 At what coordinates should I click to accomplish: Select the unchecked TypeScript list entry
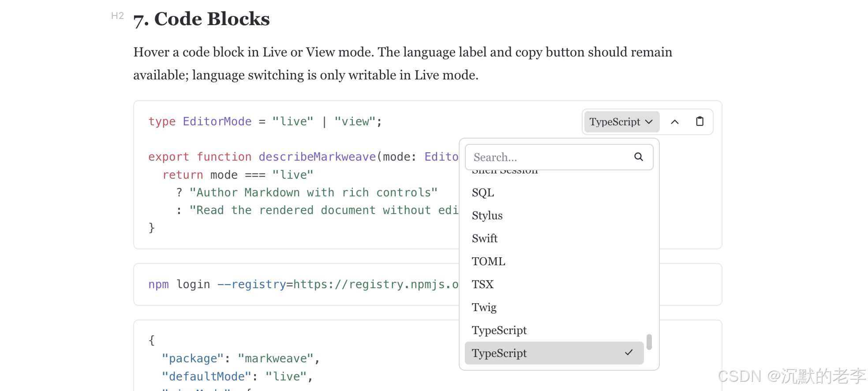[x=554, y=330]
